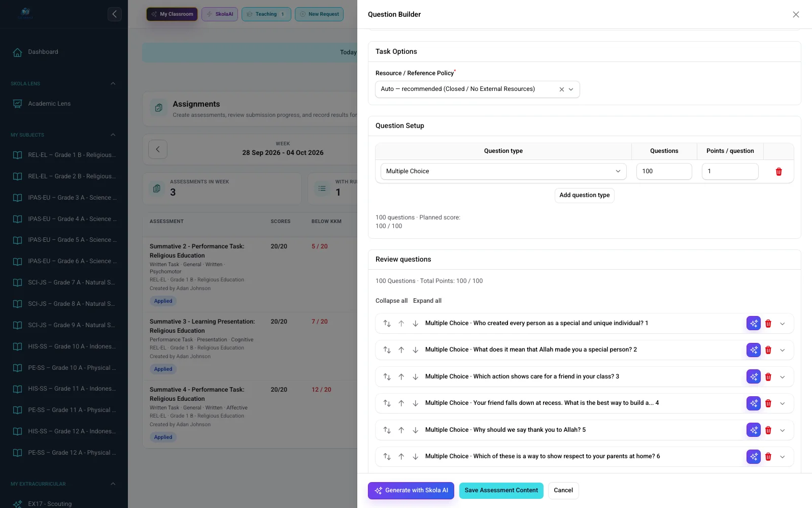This screenshot has height=508, width=812.
Task: Click the Points per question input field
Action: tap(730, 171)
